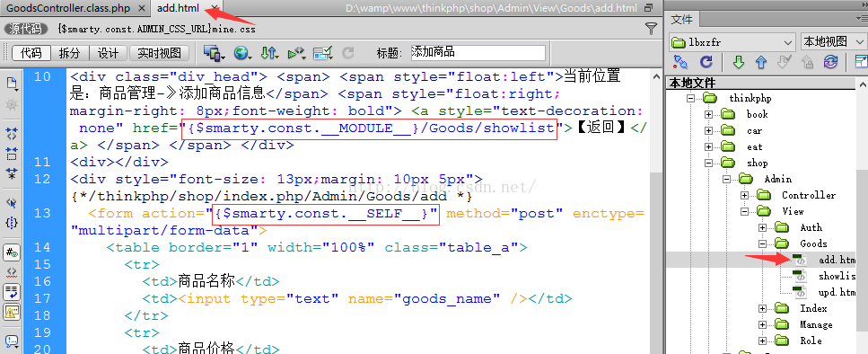Viewport: 868px width, 354px height.
Task: Click the green Get files arrow
Action: [x=738, y=61]
